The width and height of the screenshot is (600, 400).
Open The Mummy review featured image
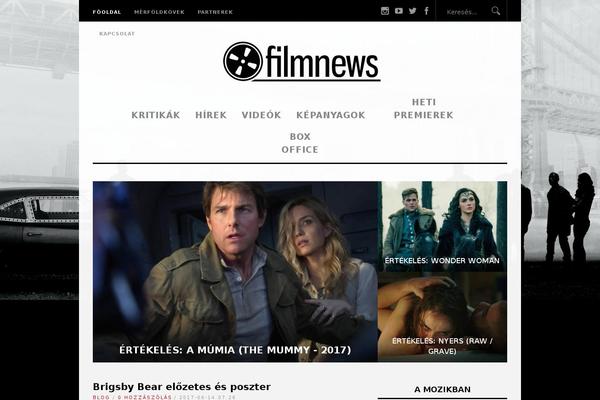235,271
